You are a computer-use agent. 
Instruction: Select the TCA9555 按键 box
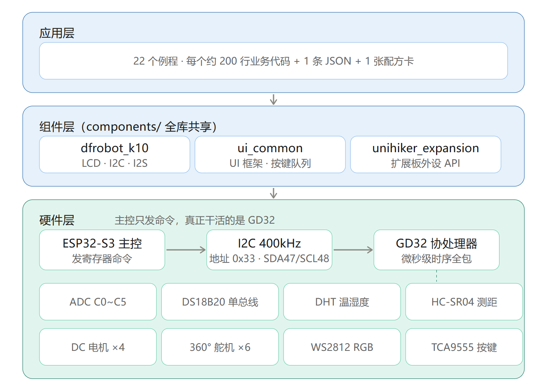464,347
